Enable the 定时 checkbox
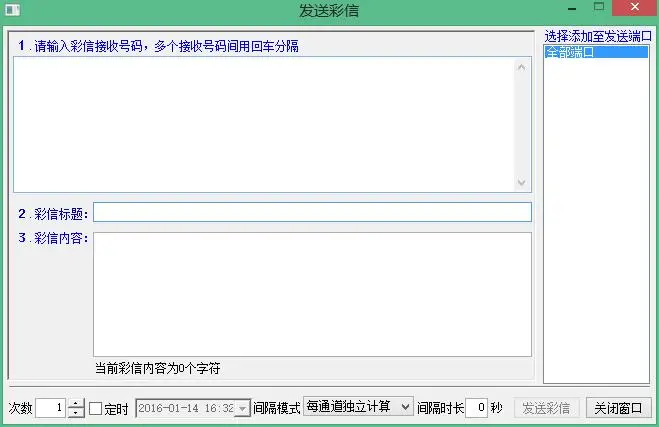Screen dimensions: 659x427 [95, 408]
